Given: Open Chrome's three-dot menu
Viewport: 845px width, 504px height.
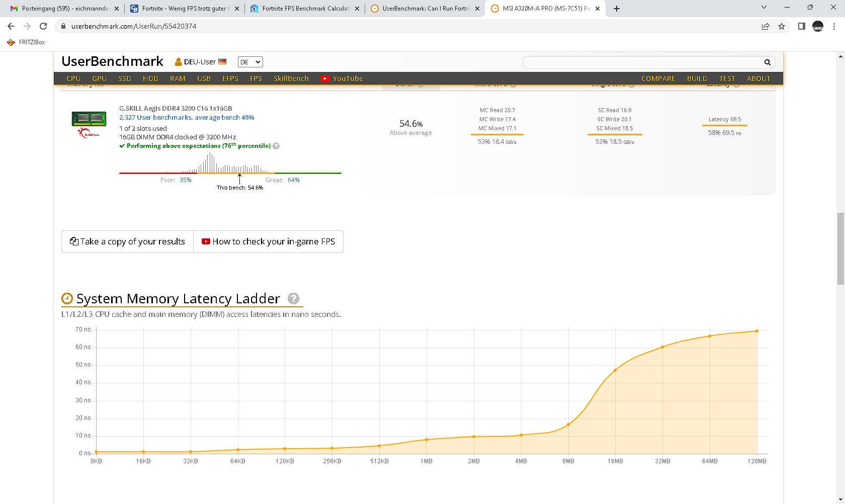Looking at the screenshot, I should pos(834,26).
